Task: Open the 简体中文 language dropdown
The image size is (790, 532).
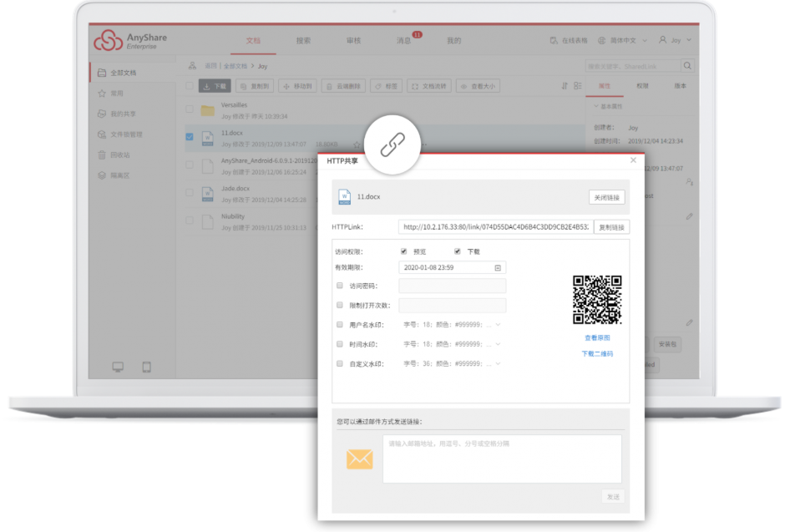Action: click(622, 40)
